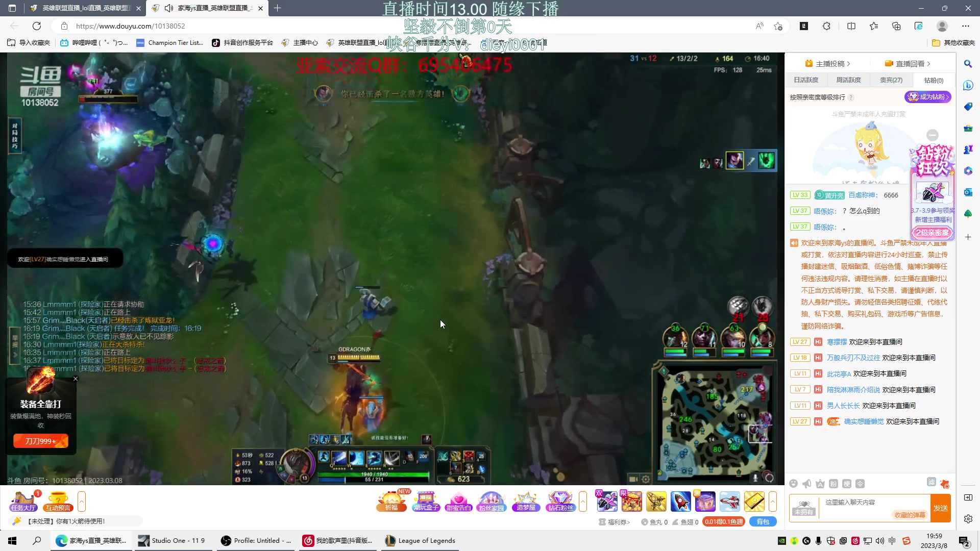Open the 造梦屋 activity icon

click(526, 501)
